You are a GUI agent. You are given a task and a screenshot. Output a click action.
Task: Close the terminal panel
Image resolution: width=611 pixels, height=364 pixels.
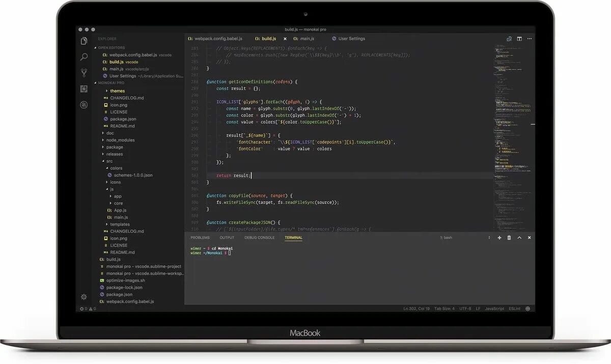pyautogui.click(x=530, y=238)
